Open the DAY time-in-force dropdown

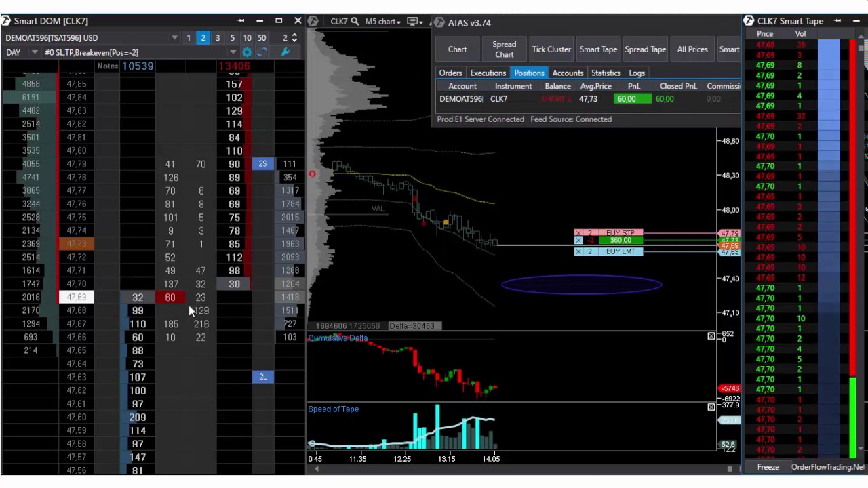coord(35,52)
